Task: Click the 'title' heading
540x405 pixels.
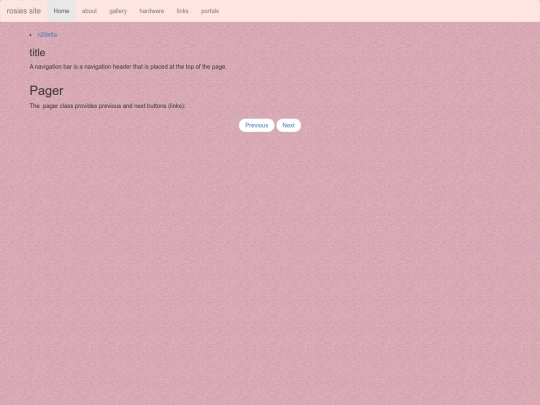Action: click(37, 53)
